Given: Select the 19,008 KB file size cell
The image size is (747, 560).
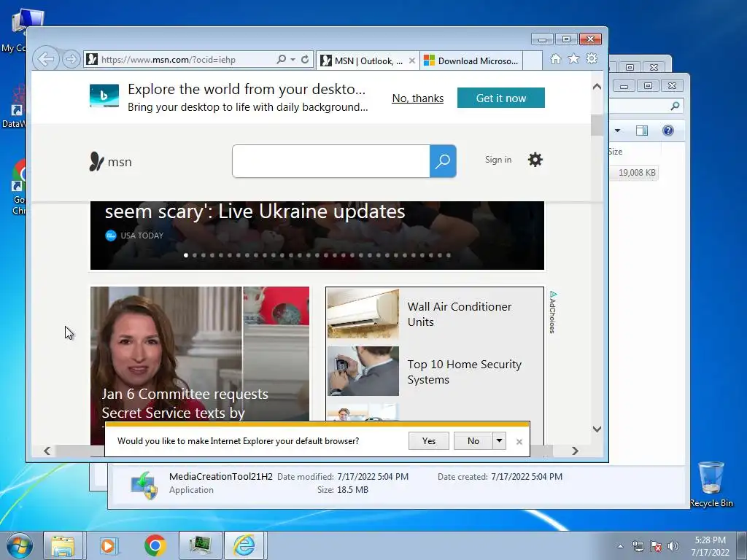Looking at the screenshot, I should pos(636,172).
